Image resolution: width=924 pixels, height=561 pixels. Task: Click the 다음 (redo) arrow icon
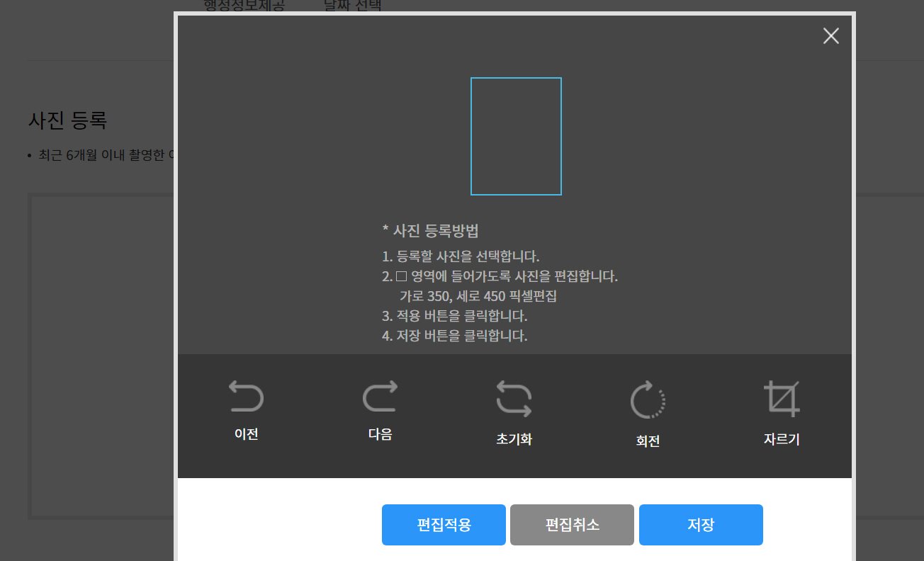[381, 397]
